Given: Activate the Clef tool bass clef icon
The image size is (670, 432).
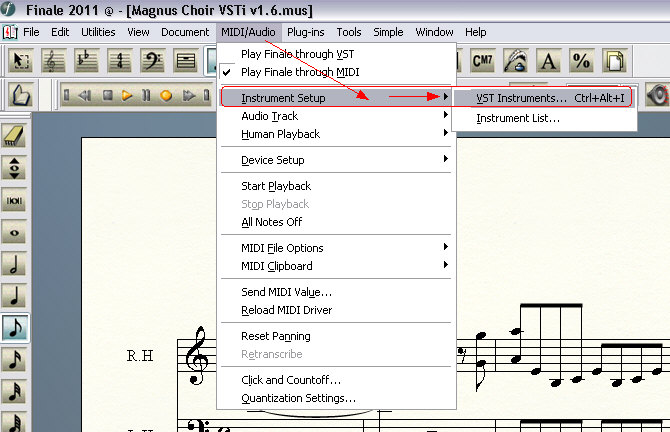Looking at the screenshot, I should 153,61.
